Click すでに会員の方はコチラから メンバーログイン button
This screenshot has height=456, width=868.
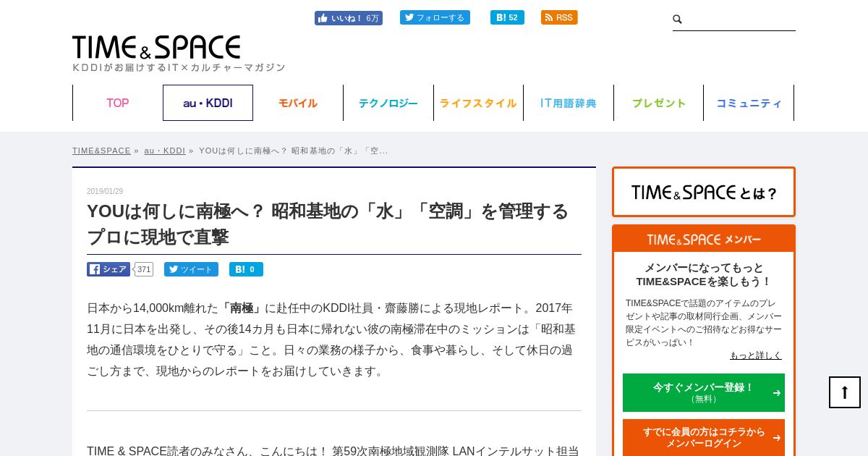[x=704, y=437]
